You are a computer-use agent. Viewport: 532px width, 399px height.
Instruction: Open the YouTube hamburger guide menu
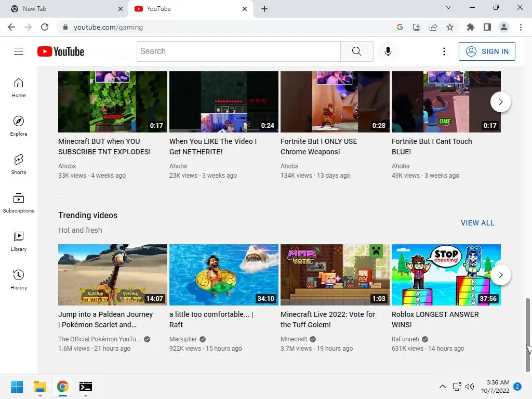(x=19, y=51)
